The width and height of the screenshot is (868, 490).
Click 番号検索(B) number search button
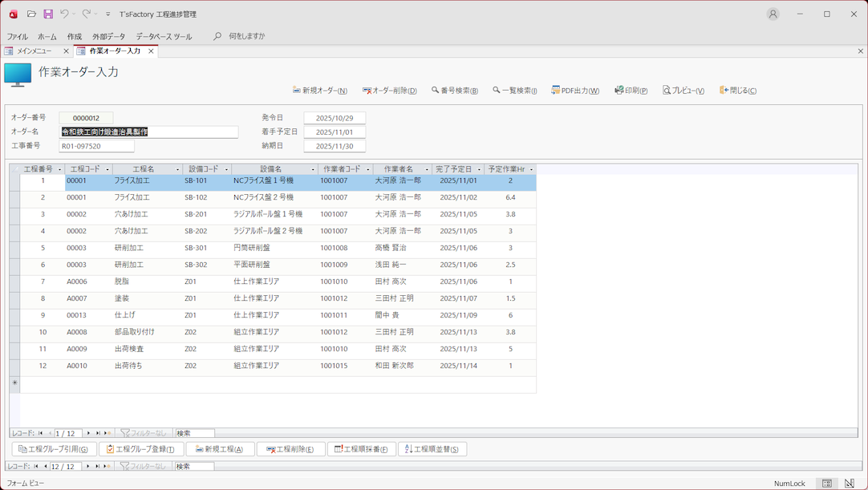click(x=455, y=91)
